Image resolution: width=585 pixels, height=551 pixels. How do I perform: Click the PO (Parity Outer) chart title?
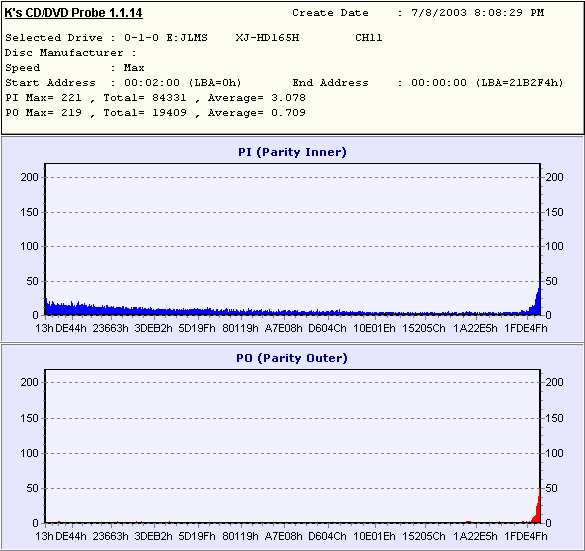point(292,358)
